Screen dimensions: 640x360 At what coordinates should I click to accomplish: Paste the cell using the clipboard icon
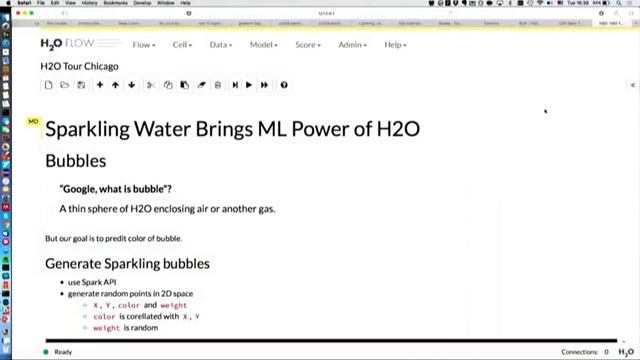[184, 85]
